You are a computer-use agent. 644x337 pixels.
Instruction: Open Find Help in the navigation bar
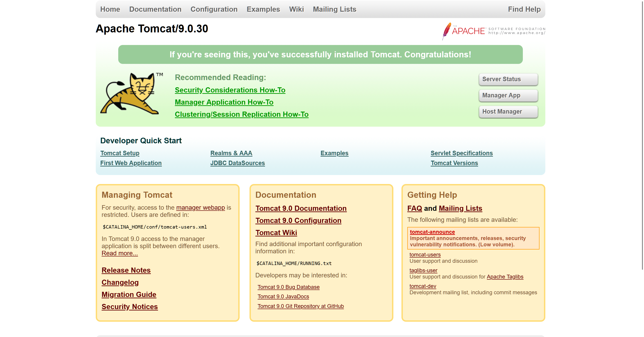pos(524,9)
